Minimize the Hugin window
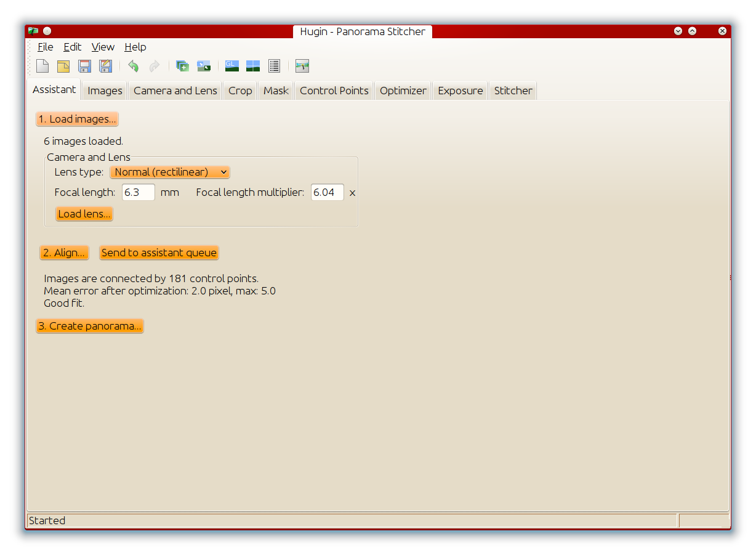Image resolution: width=756 pixels, height=555 pixels. point(678,31)
